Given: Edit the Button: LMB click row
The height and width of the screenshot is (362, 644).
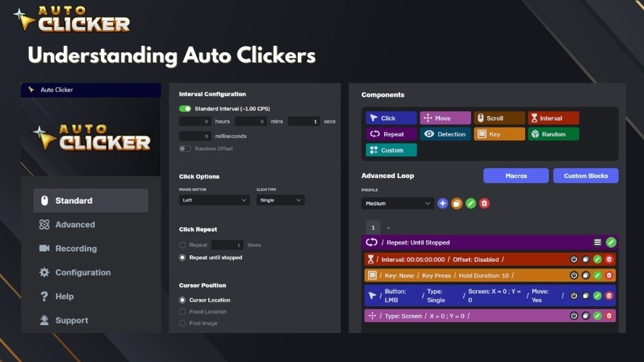Looking at the screenshot, I should coord(598,295).
